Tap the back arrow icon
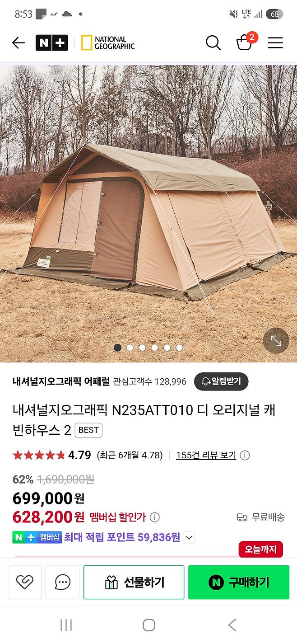Viewport: 297px width, 644px height. point(19,43)
